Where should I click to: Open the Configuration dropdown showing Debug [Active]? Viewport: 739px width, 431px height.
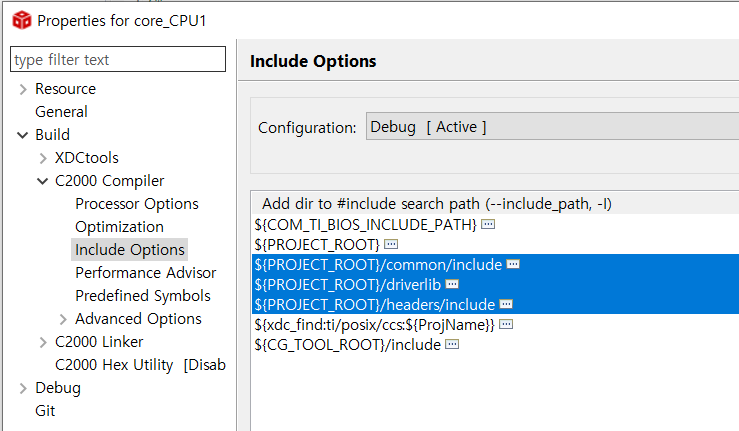click(x=552, y=126)
